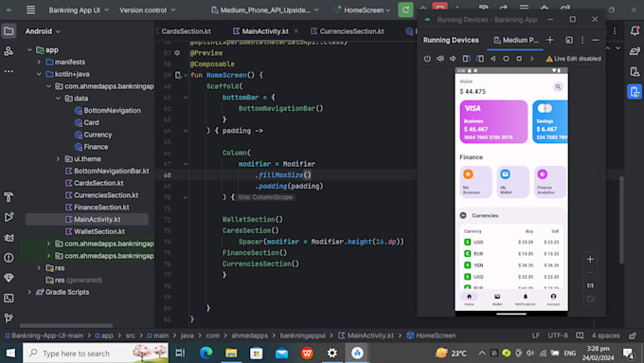
Task: Open the HomeScreen run configuration dropdown
Action: (362, 9)
